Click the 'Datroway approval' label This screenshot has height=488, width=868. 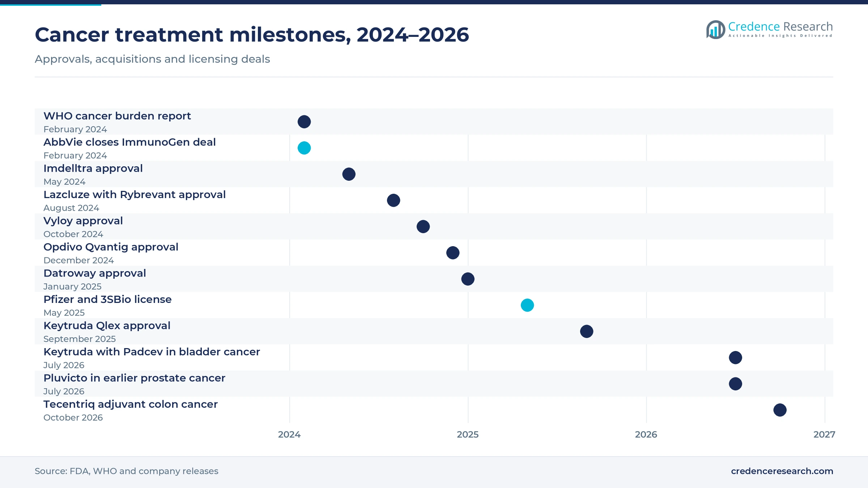(x=95, y=273)
